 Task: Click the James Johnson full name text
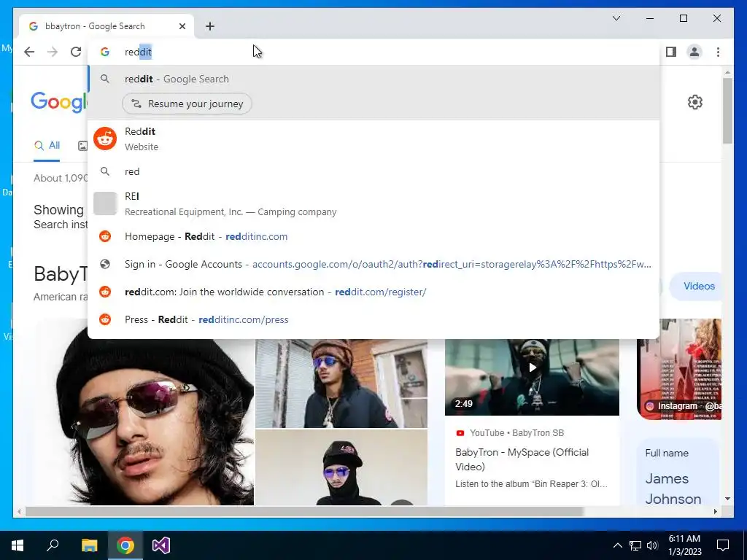pyautogui.click(x=673, y=489)
